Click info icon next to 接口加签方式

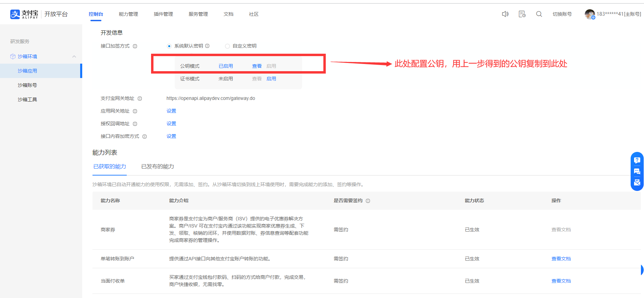point(135,46)
